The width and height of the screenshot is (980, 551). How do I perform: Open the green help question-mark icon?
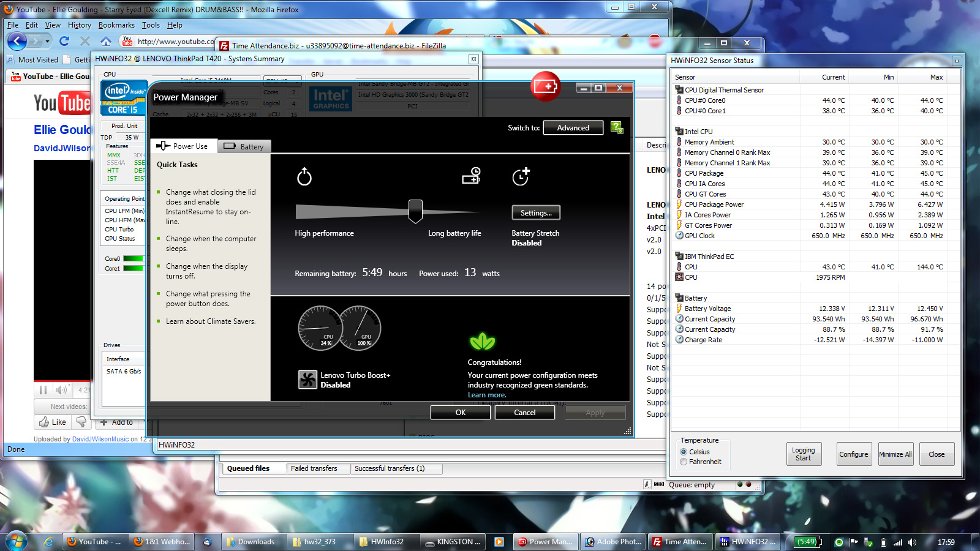pyautogui.click(x=617, y=127)
